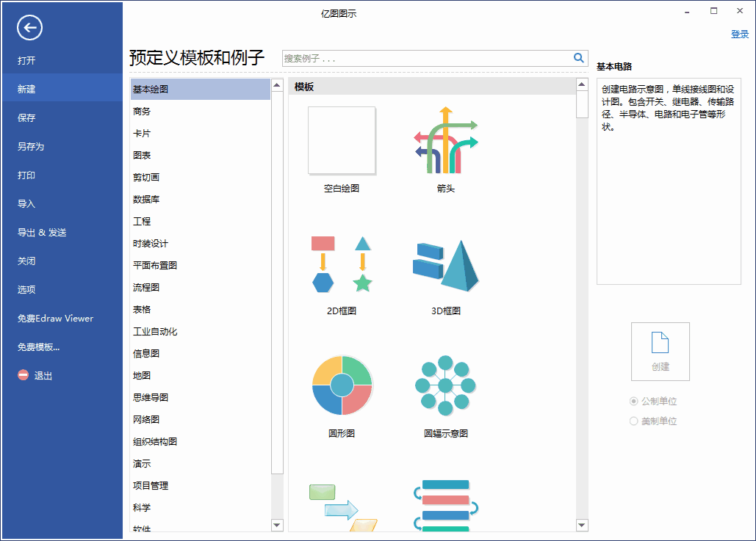Click the red 退出 exit entry

click(x=35, y=375)
